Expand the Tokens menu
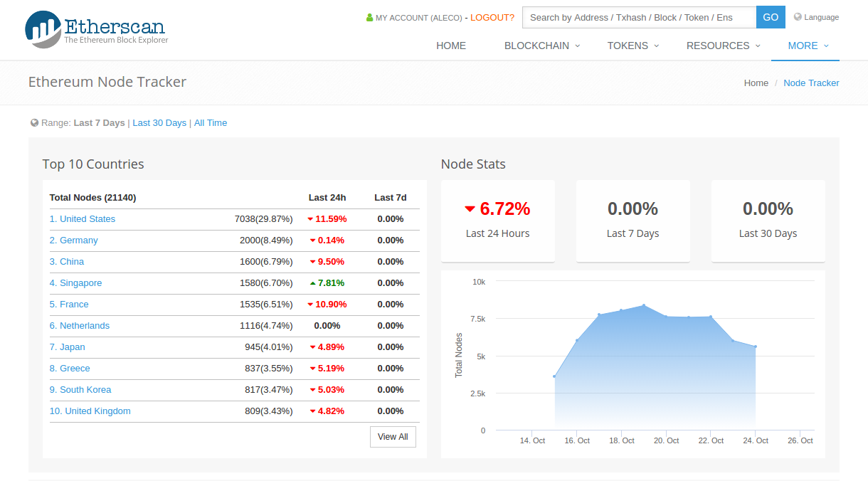868x481 pixels. 633,46
